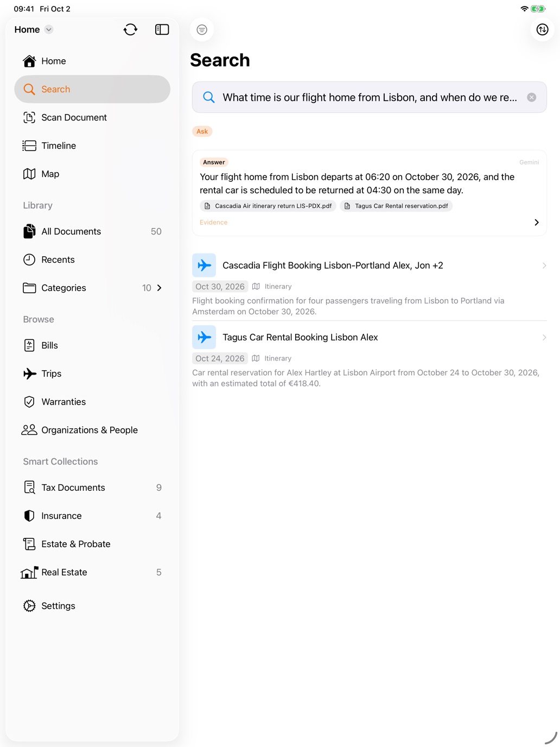Screen dimensions: 560x747
Task: Click the Timeline list icon
Action: coord(29,145)
